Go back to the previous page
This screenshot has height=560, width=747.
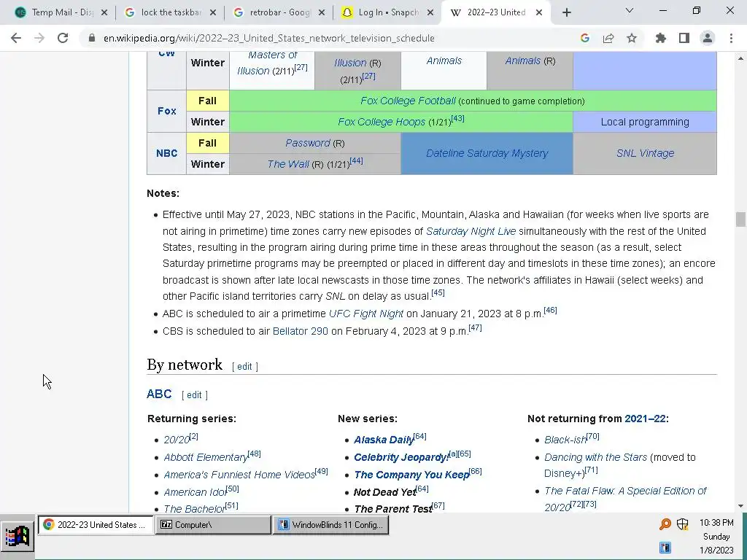tap(16, 38)
